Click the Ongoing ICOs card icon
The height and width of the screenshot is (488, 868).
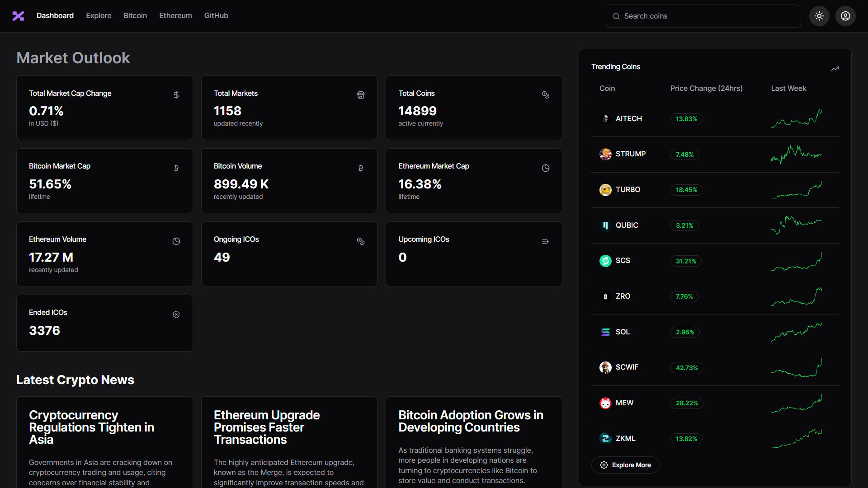361,241
